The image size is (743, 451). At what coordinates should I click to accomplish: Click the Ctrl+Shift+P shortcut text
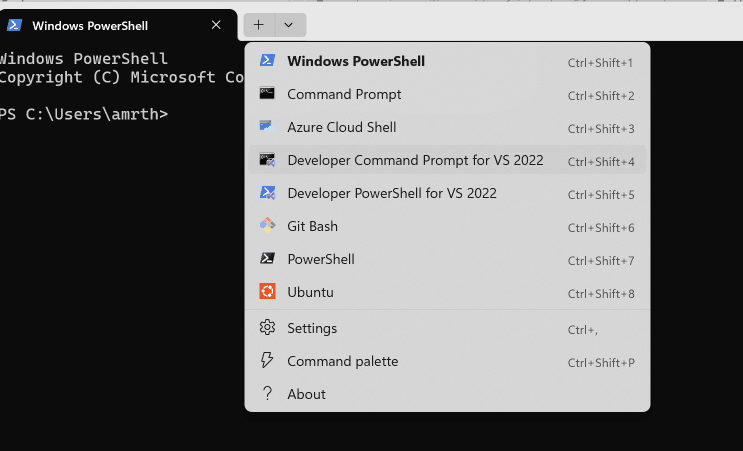pyautogui.click(x=601, y=362)
